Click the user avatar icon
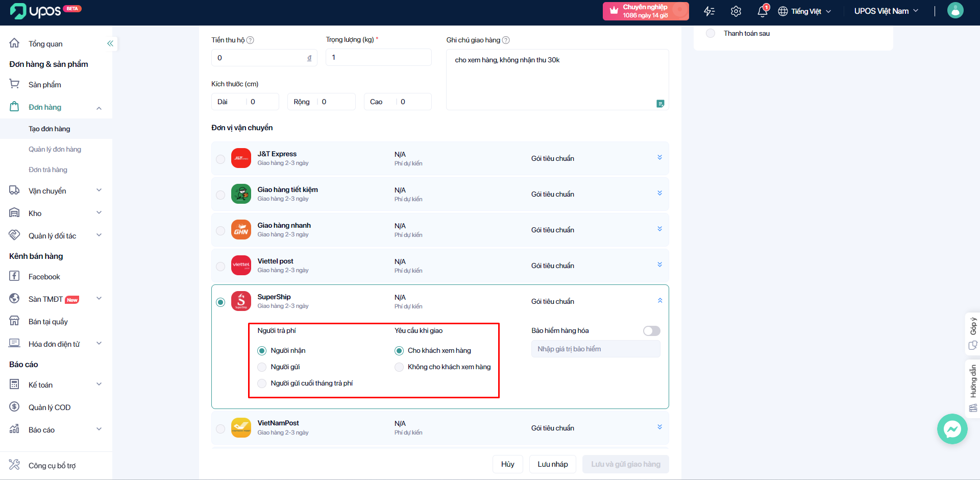The image size is (980, 480). click(955, 11)
